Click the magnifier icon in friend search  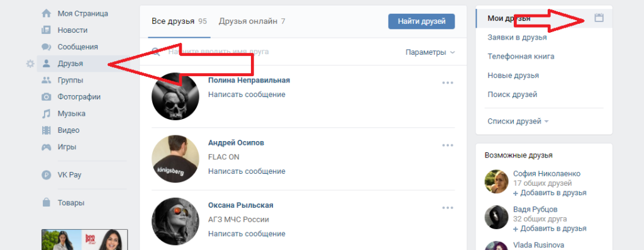coord(156,52)
